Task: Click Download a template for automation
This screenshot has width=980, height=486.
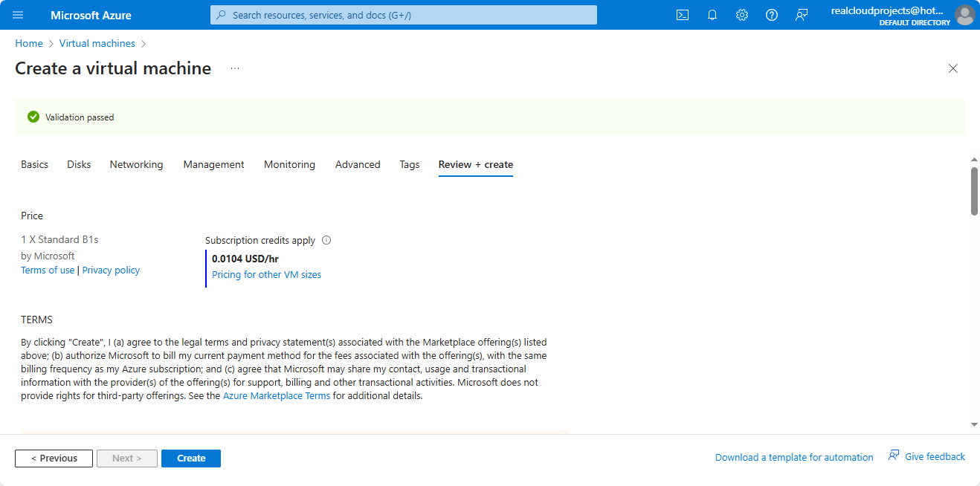Action: (x=794, y=458)
